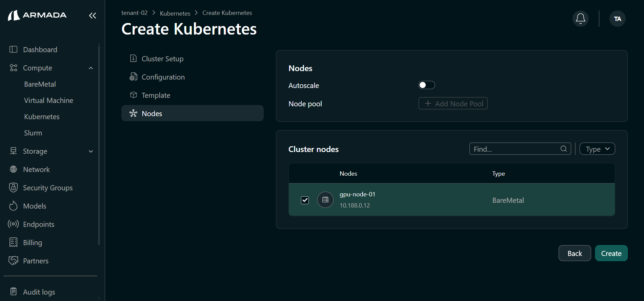The height and width of the screenshot is (301, 644).
Task: Click the Partners handshake icon
Action: pos(14,261)
